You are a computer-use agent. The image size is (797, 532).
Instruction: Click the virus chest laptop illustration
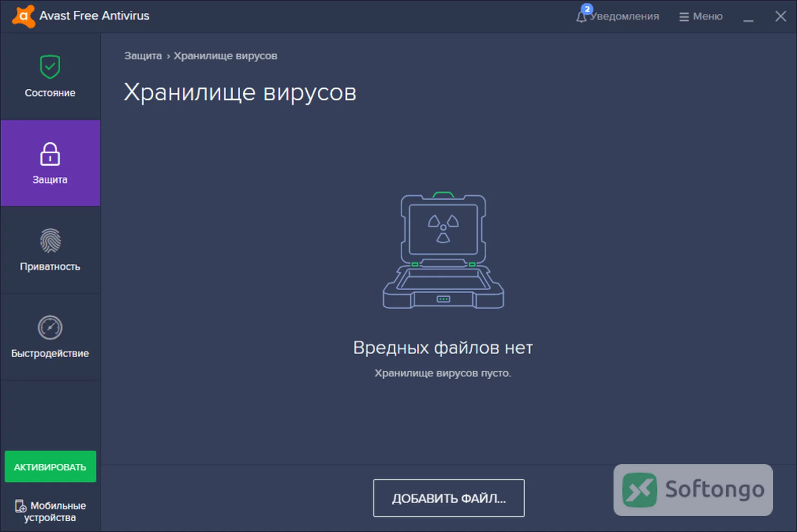(443, 250)
